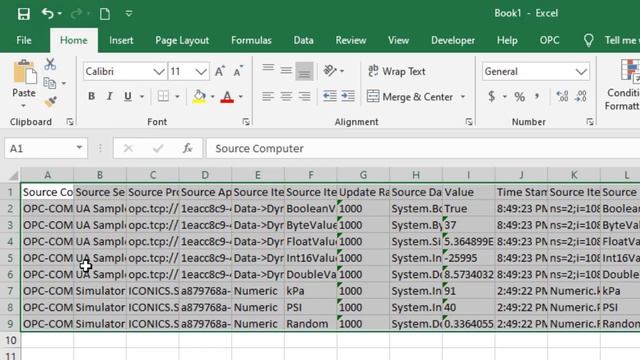Click the Paste clipboard icon
Image resolution: width=640 pixels, height=360 pixels.
click(x=24, y=73)
